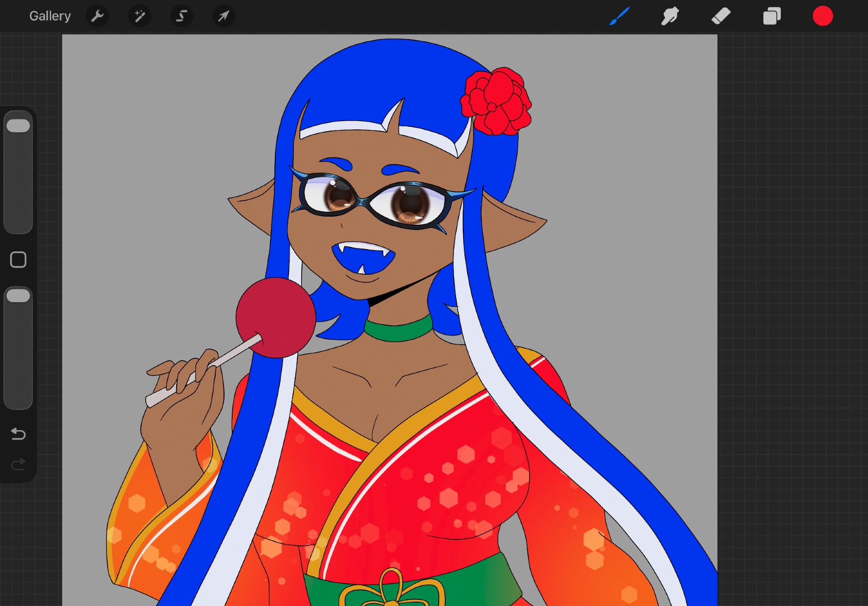Select the Eraser tool
The width and height of the screenshot is (868, 606).
coord(721,16)
